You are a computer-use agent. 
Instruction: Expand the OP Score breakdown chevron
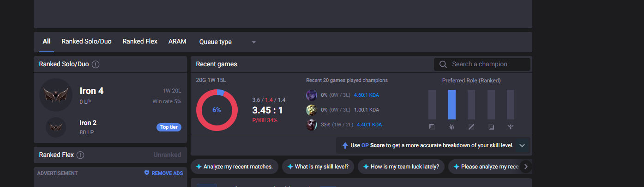click(522, 145)
